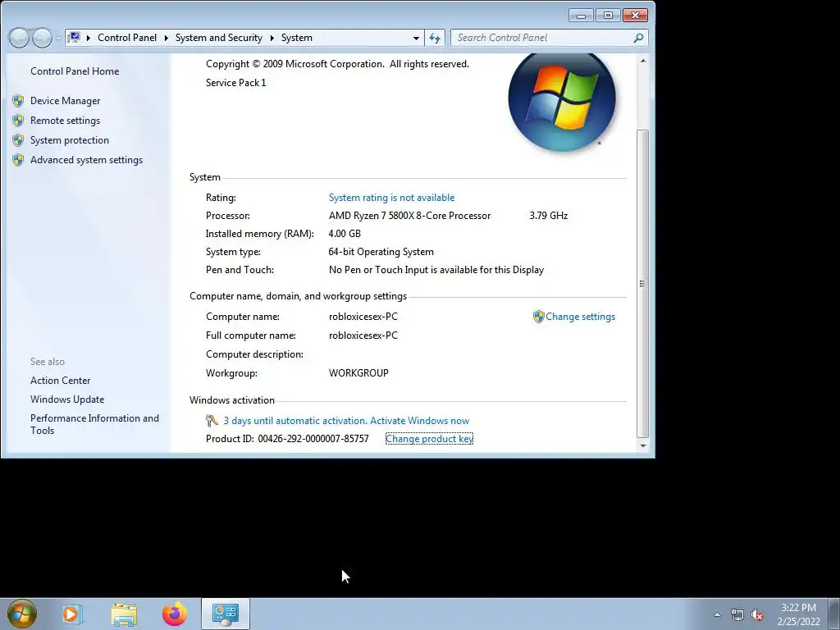Click the muted volume tray icon
Viewport: 840px width, 630px height.
pos(757,614)
